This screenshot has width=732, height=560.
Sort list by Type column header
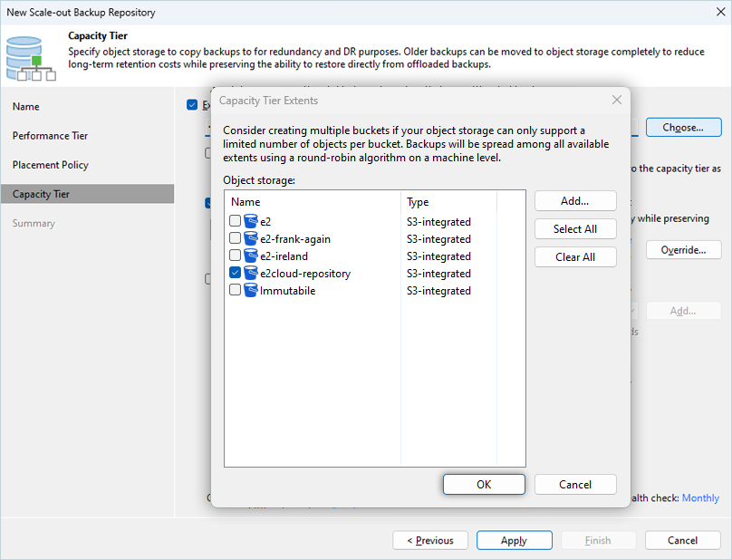click(x=462, y=202)
